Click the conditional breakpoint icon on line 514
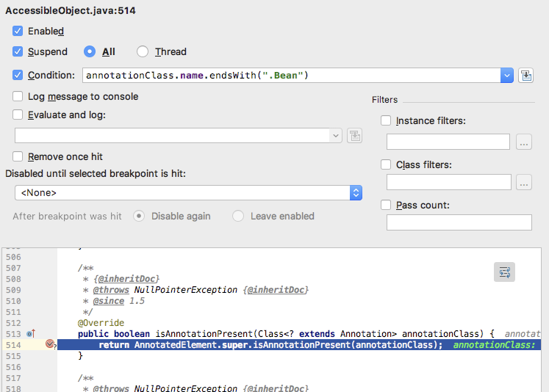The image size is (549, 392). pos(50,344)
